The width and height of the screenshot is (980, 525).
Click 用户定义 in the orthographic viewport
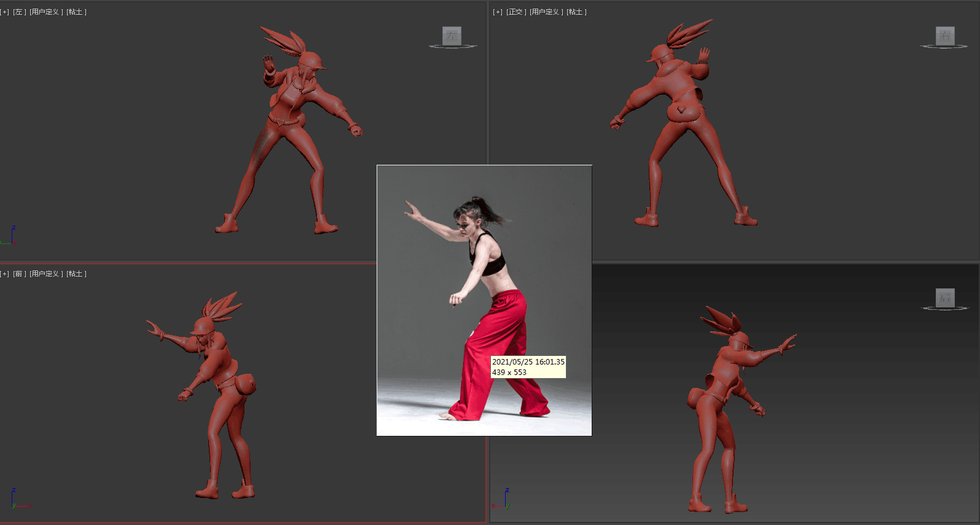[546, 12]
